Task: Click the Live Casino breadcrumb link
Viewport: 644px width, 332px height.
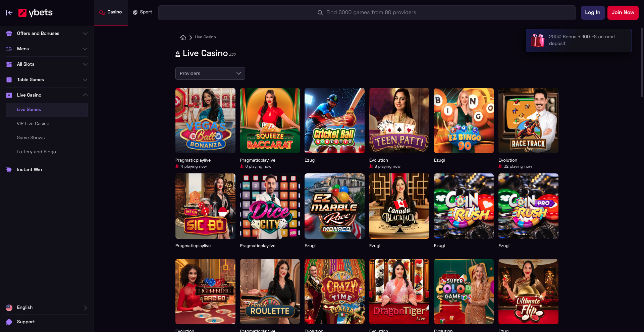Action: tap(205, 37)
